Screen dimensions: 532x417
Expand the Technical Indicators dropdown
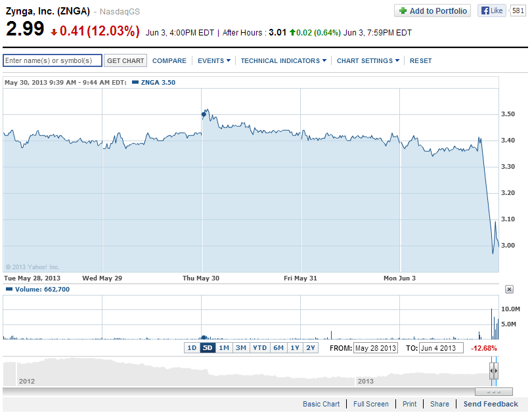click(x=284, y=61)
